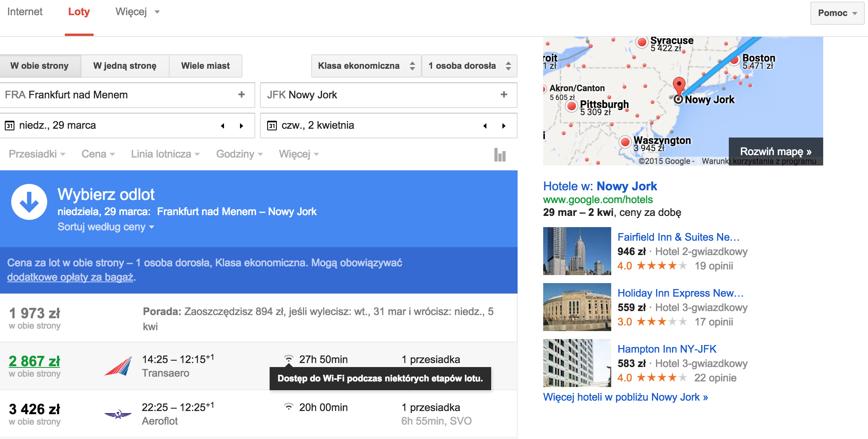Click the Pittsburgh map marker
This screenshot has height=439, width=868.
pos(572,106)
